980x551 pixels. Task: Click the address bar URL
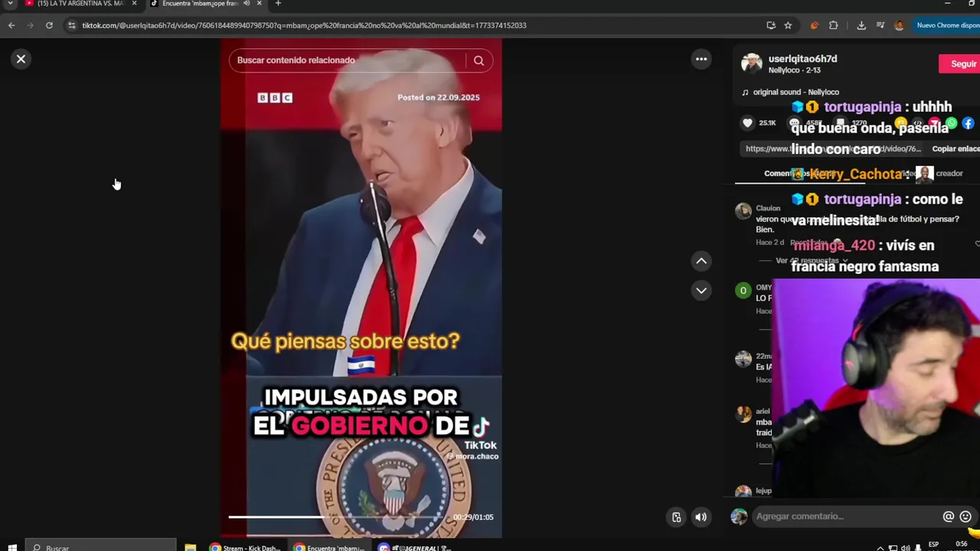click(x=304, y=25)
